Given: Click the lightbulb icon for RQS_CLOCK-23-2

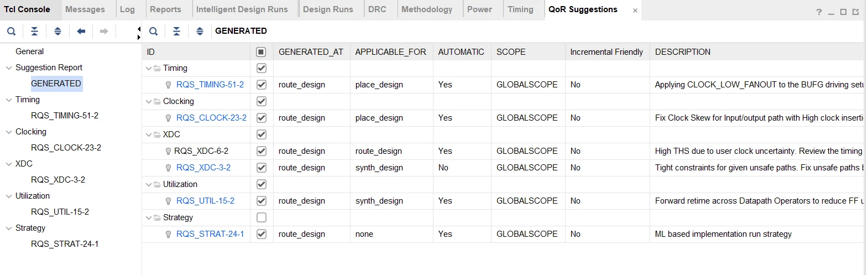Looking at the screenshot, I should point(169,118).
